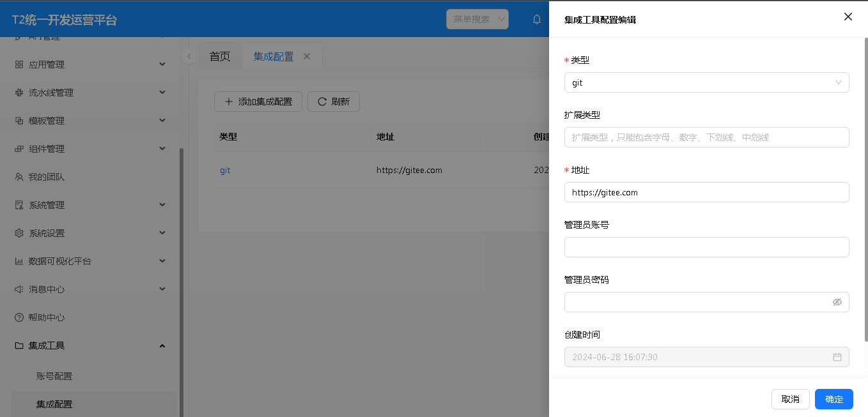This screenshot has width=868, height=417.
Task: Click the 模板管理 icon
Action: pyautogui.click(x=19, y=121)
